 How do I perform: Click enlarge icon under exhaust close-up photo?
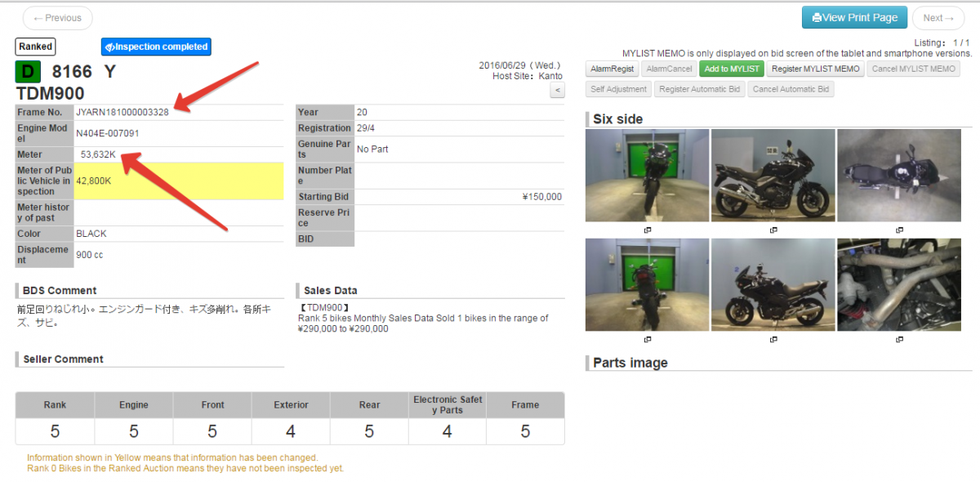pyautogui.click(x=899, y=340)
